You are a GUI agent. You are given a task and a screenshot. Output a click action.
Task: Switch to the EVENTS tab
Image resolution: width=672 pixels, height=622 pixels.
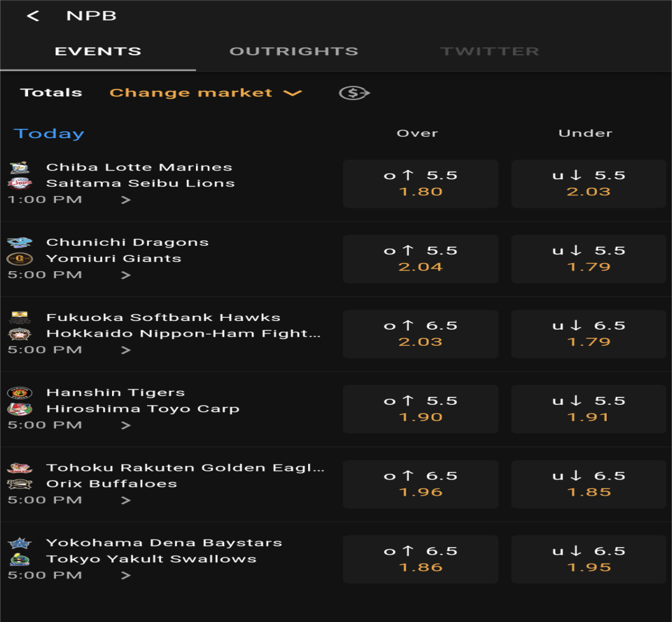(98, 52)
